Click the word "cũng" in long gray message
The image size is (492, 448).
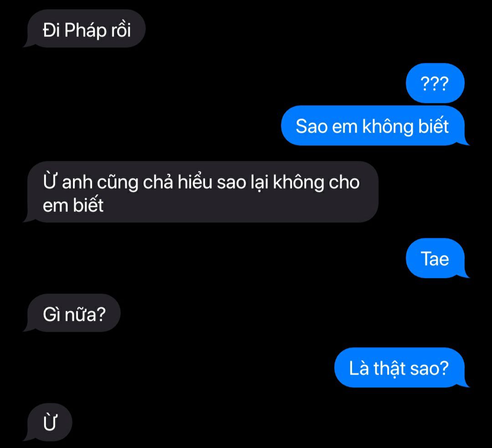coord(118,183)
